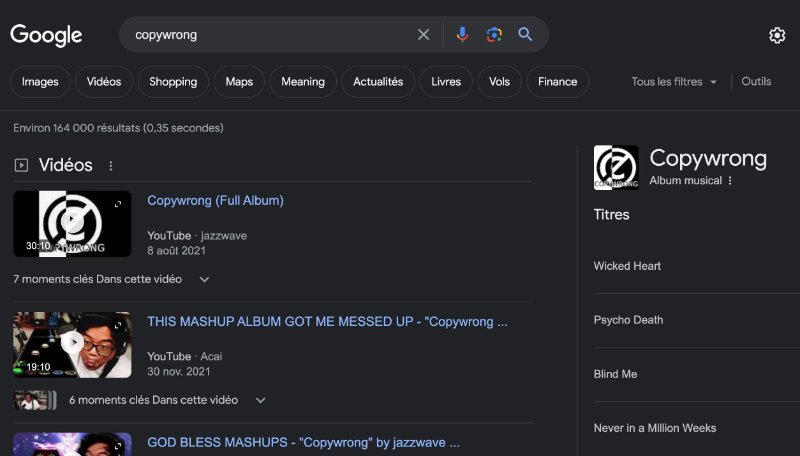The image size is (800, 456).
Task: Open the settings gear icon
Action: (x=777, y=35)
